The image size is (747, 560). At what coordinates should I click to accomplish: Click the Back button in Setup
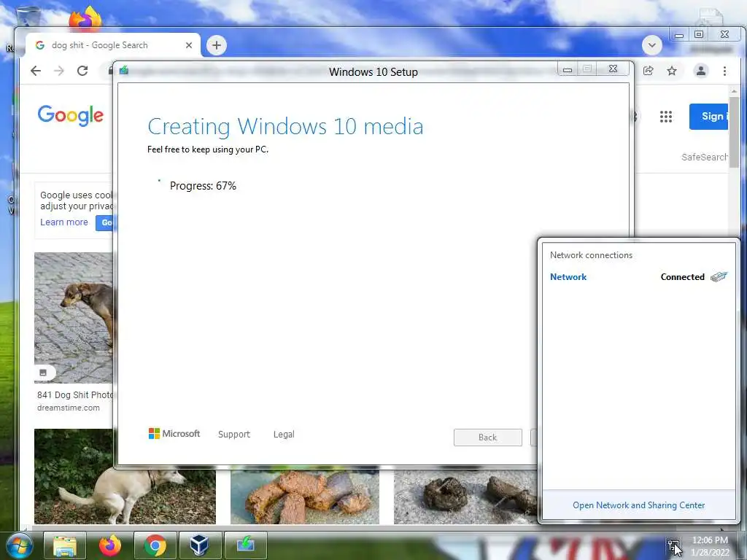(488, 437)
